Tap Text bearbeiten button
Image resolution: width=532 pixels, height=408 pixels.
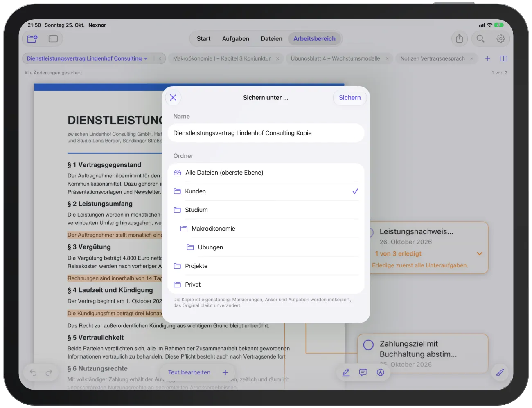click(189, 372)
